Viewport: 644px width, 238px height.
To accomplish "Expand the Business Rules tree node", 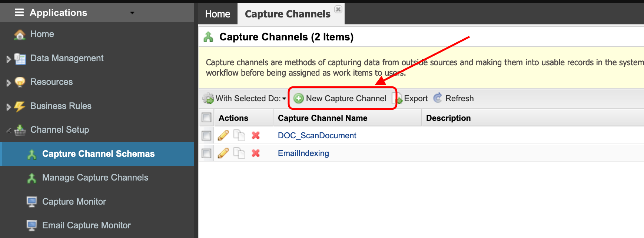I will point(9,107).
